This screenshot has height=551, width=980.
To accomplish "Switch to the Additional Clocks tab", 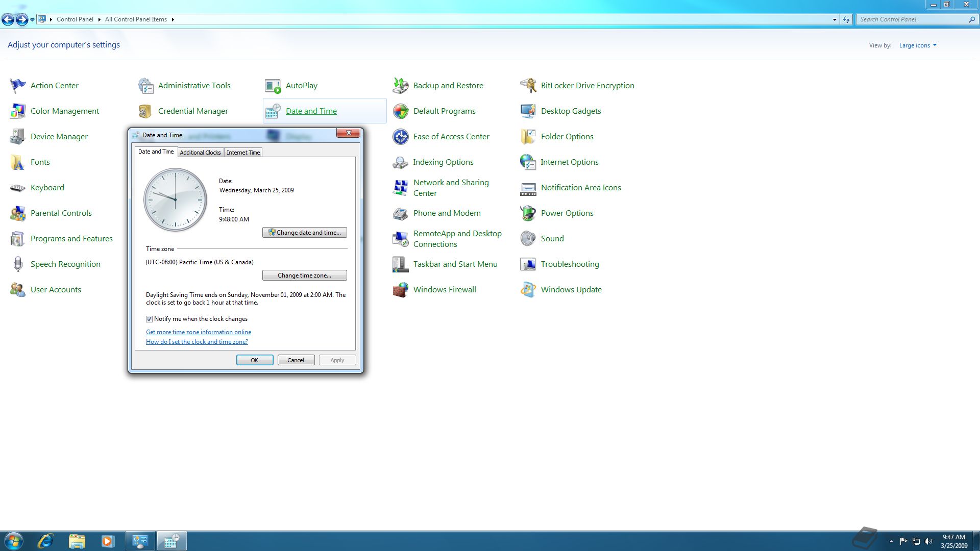I will tap(200, 153).
